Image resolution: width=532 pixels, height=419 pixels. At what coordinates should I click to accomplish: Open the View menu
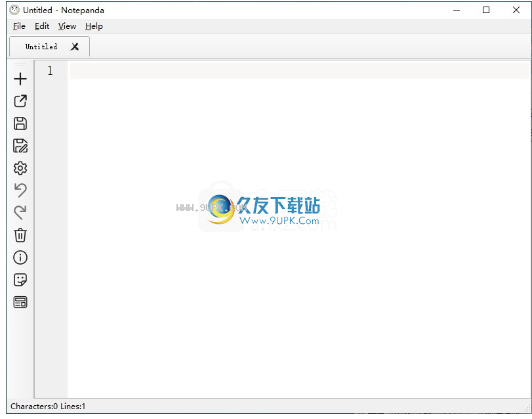pyautogui.click(x=67, y=26)
